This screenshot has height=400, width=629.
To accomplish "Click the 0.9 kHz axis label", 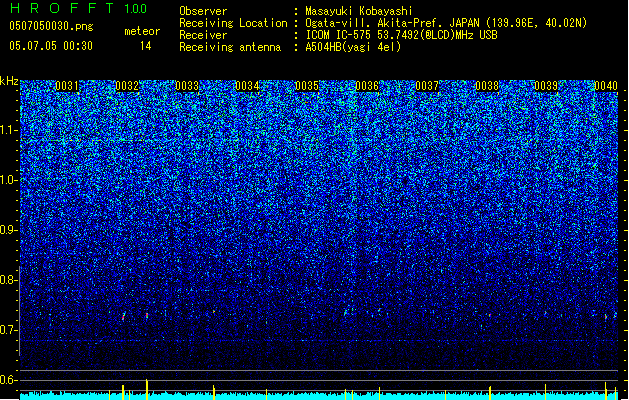I will (8, 230).
